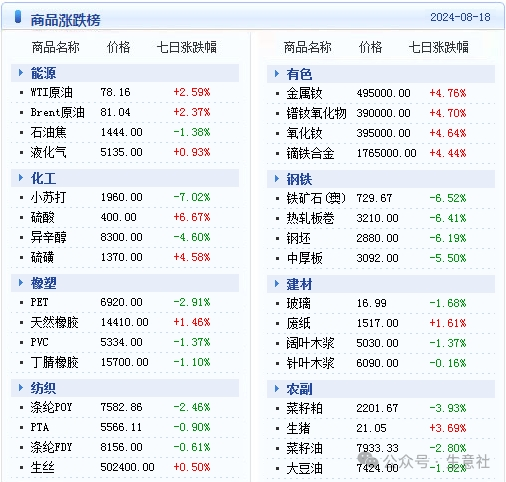Click the +3.69% change for 生猪
506x482 pixels.
coord(447,428)
